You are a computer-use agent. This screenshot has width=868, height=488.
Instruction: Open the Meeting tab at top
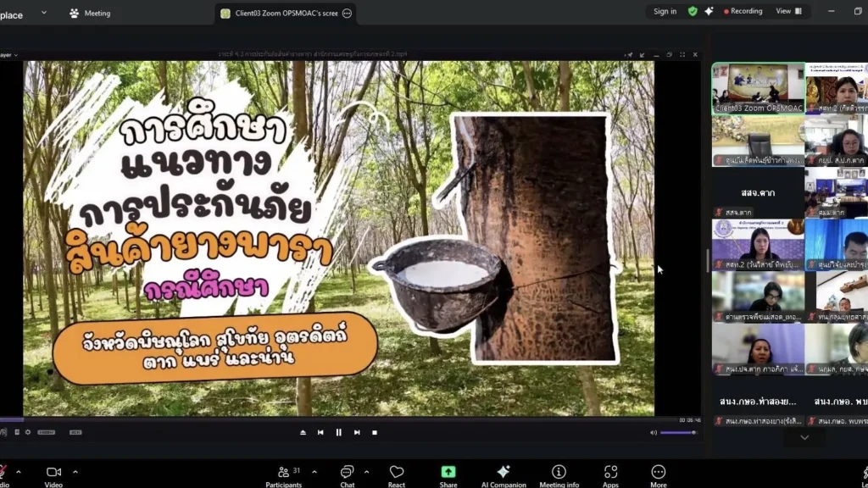[90, 13]
